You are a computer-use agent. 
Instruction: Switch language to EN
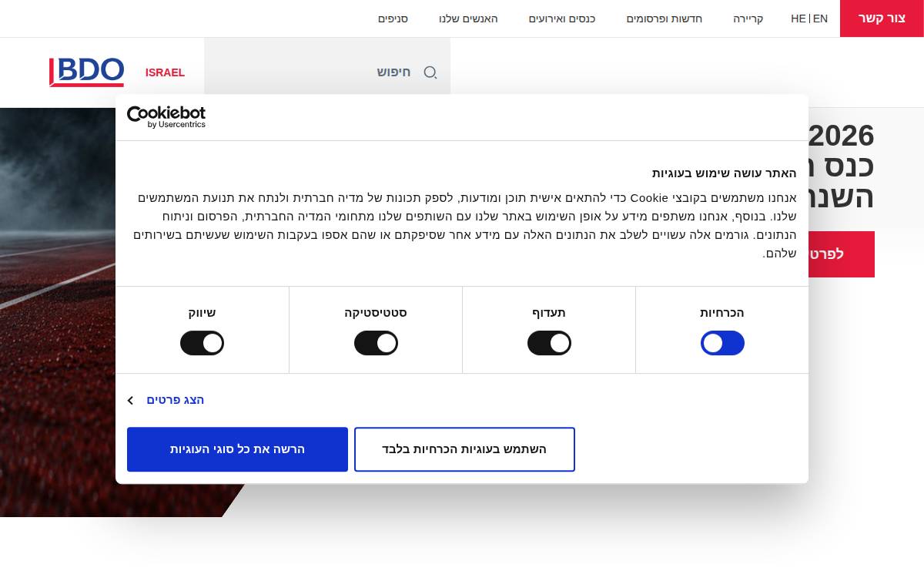pyautogui.click(x=820, y=18)
